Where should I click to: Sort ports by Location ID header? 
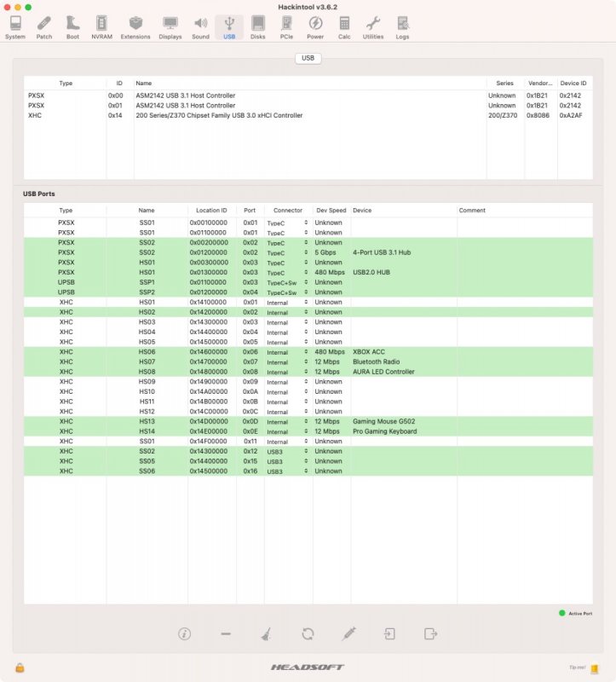click(x=211, y=210)
